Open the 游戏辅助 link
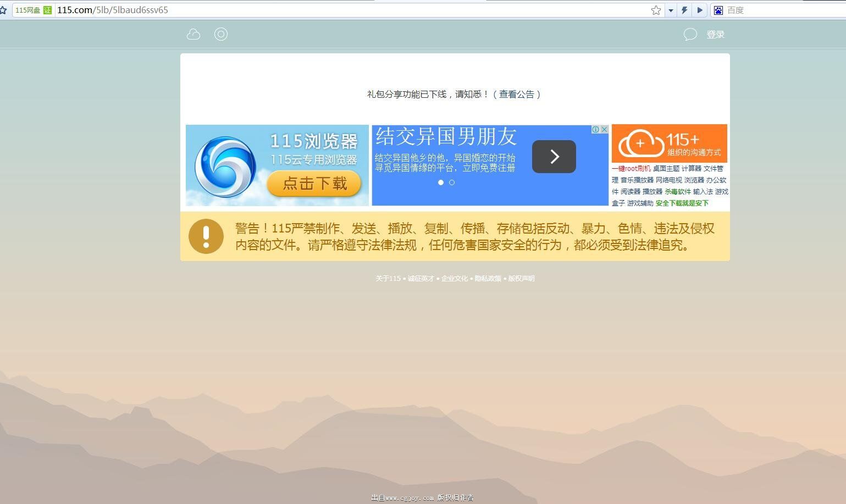Screen dimensions: 846x504 (x=640, y=203)
